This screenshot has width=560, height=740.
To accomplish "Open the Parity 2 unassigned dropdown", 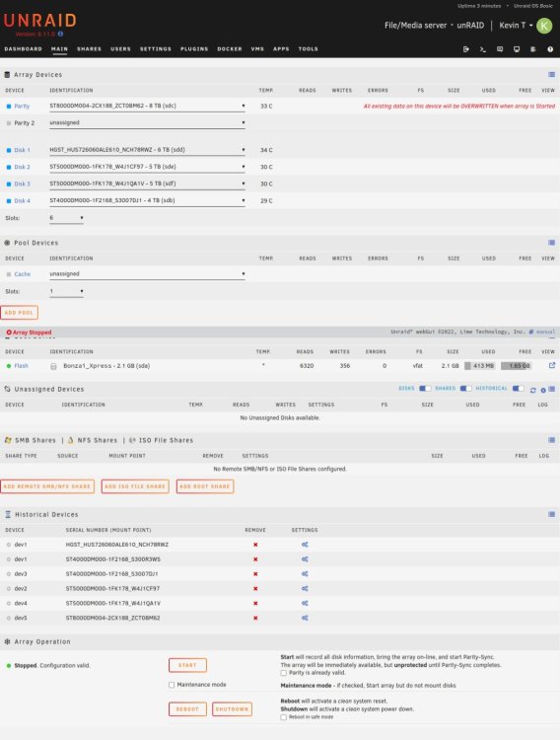I will pos(147,122).
